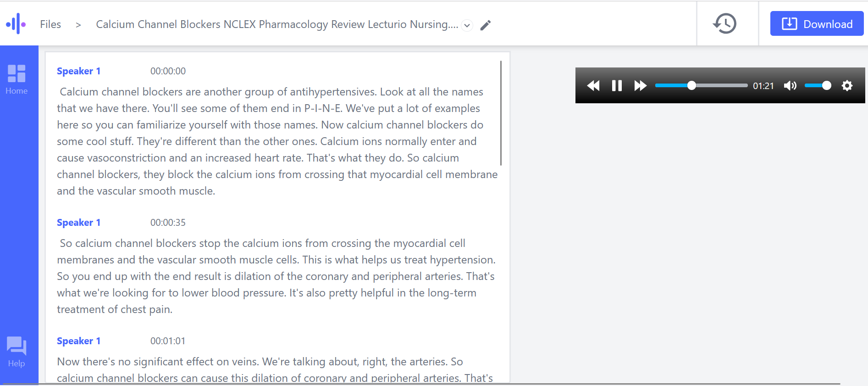Pause the audio playback
Image resolution: width=868 pixels, height=386 pixels.
coord(617,86)
